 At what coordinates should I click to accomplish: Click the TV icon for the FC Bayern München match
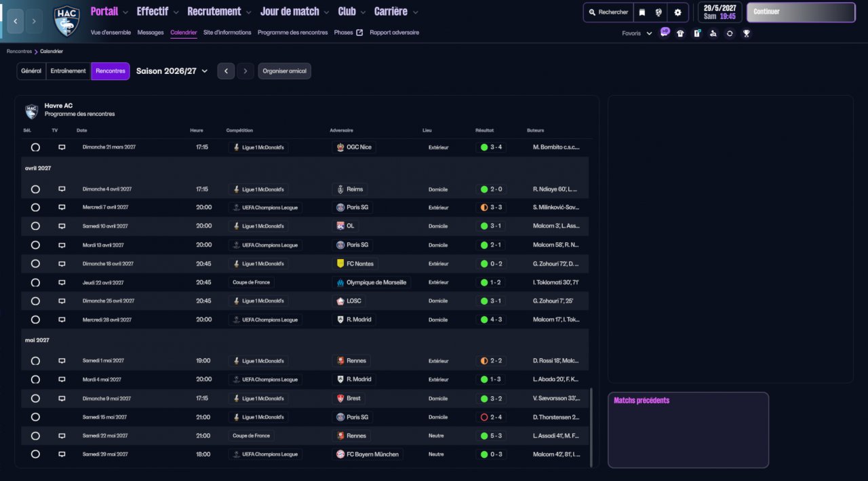point(62,454)
